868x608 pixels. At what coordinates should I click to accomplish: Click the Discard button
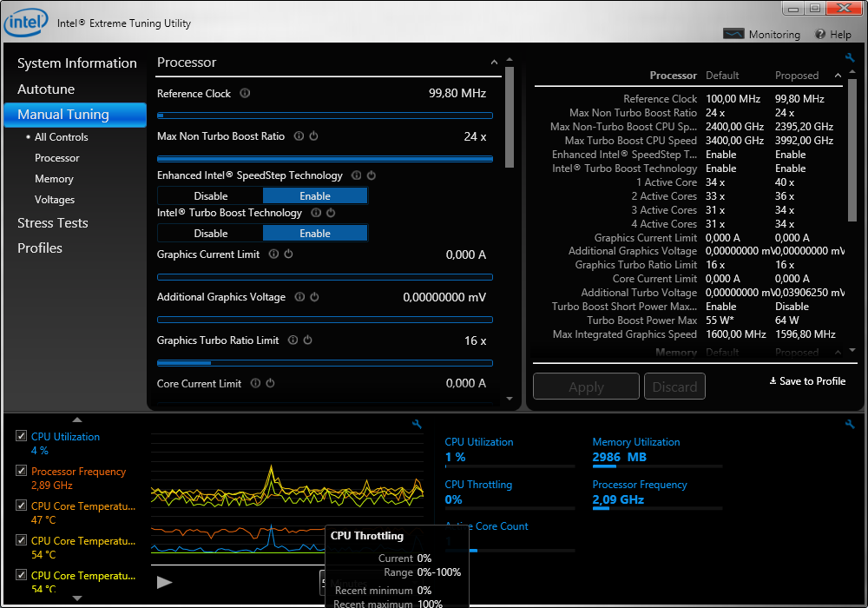pos(674,387)
